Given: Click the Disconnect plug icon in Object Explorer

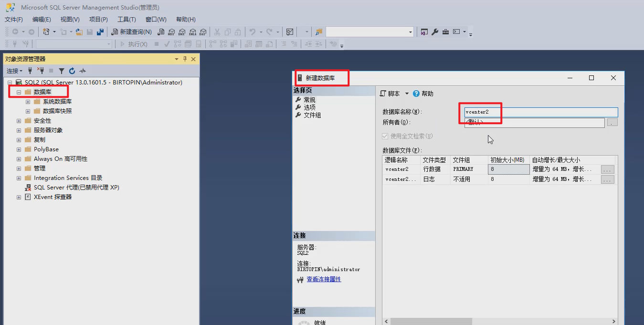Looking at the screenshot, I should pyautogui.click(x=41, y=71).
